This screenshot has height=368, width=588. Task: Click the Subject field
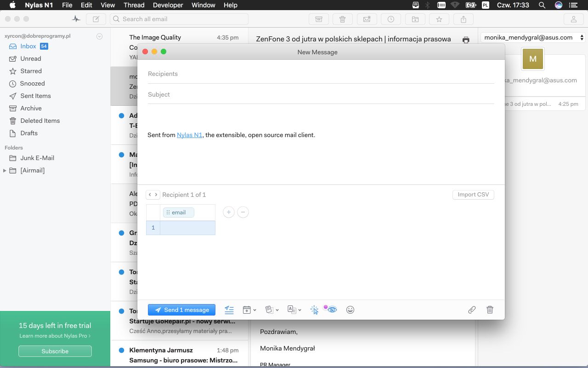[321, 95]
